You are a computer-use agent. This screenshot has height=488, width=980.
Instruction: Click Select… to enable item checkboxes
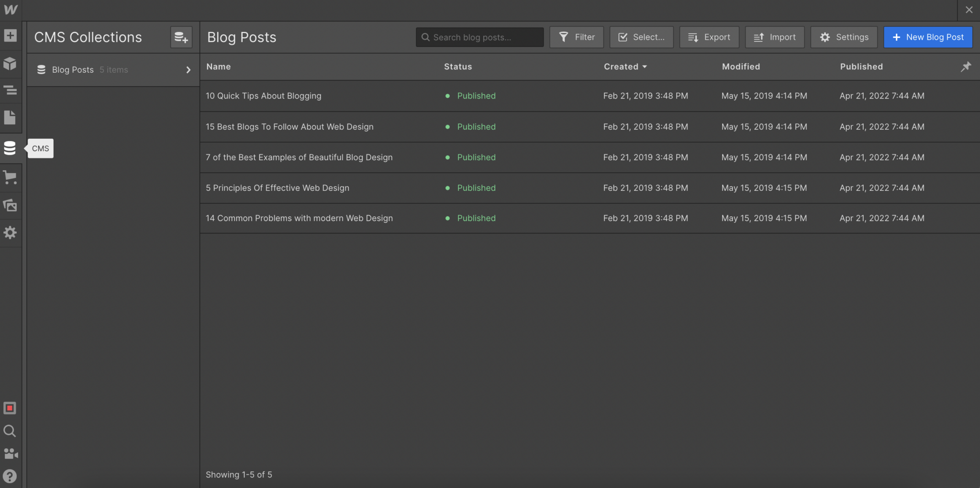point(641,37)
